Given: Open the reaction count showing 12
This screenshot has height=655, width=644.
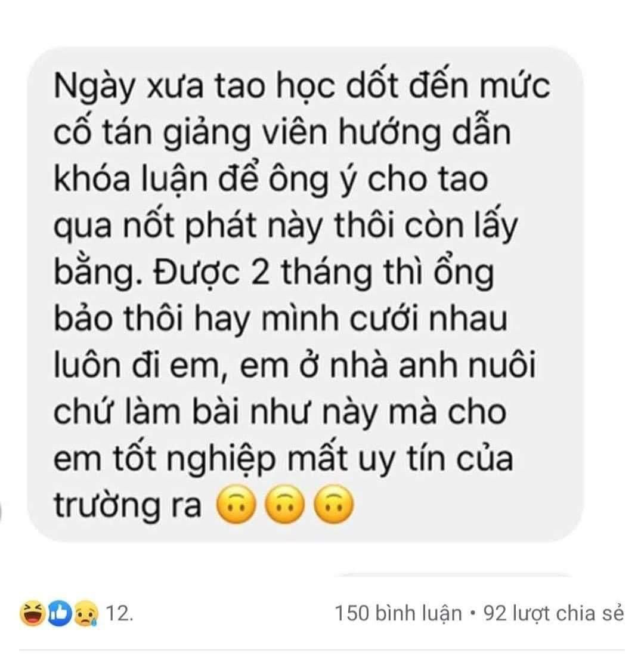Looking at the screenshot, I should point(119,614).
